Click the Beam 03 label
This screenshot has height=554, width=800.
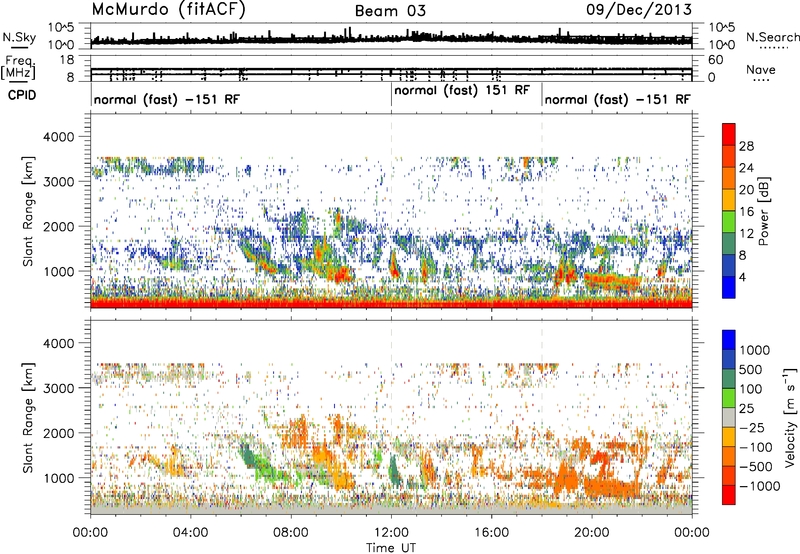pos(390,11)
